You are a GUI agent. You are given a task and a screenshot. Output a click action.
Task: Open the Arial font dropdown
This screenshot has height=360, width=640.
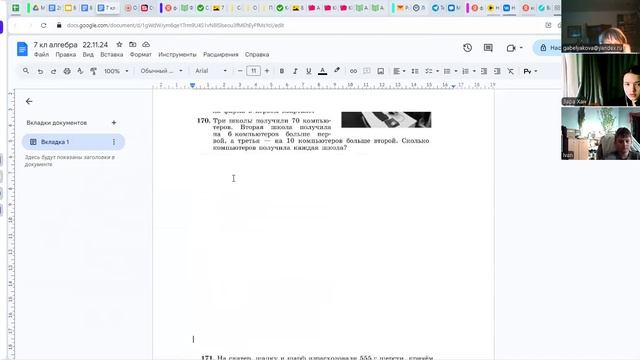[x=211, y=71]
